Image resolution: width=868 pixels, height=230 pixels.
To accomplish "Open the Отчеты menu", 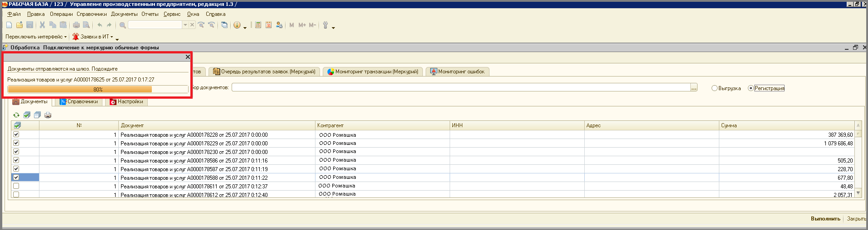I will tap(150, 14).
